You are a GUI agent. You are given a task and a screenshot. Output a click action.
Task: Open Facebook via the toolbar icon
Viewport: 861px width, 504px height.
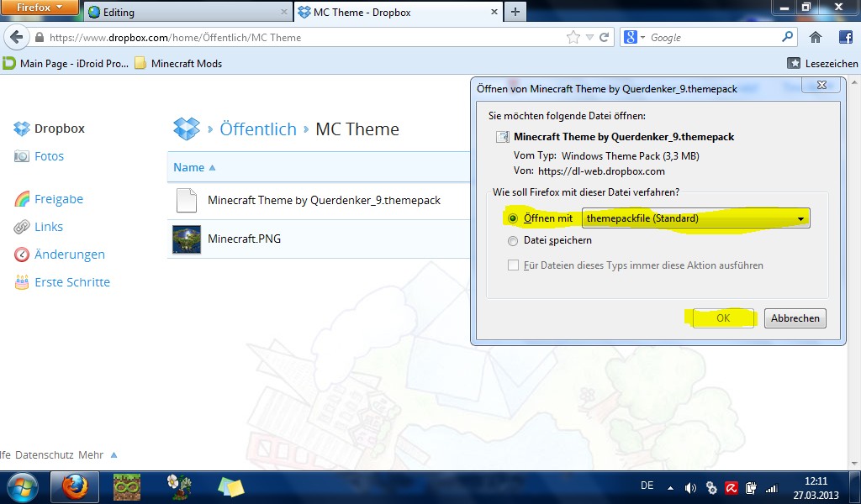coord(845,37)
